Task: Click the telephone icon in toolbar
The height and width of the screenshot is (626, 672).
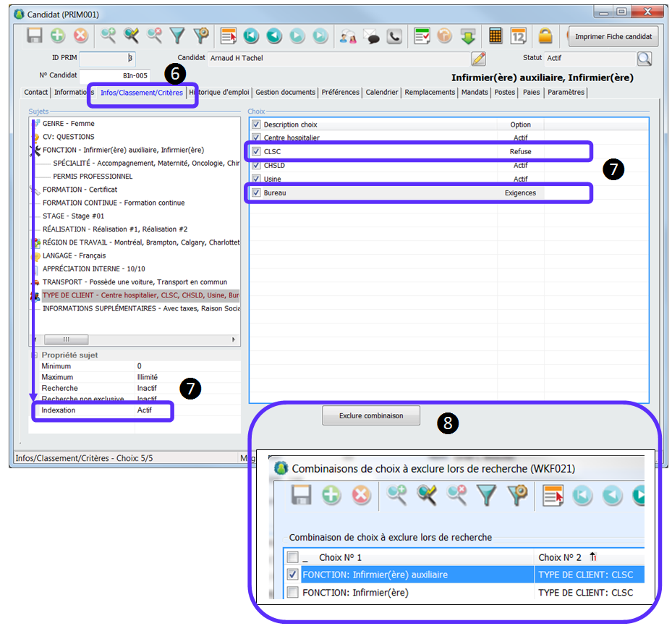Action: pyautogui.click(x=394, y=35)
